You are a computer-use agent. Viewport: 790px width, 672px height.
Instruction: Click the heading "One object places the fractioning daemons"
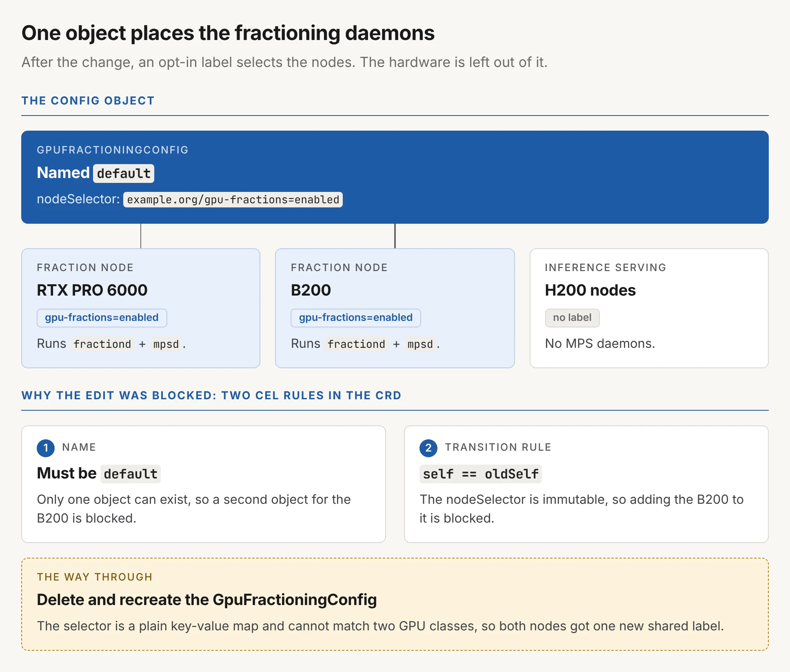pos(228,33)
